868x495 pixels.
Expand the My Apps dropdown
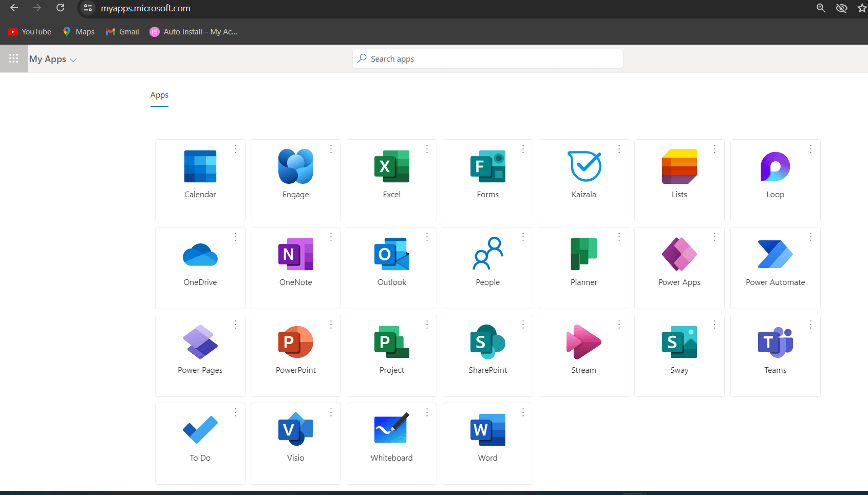coord(53,59)
